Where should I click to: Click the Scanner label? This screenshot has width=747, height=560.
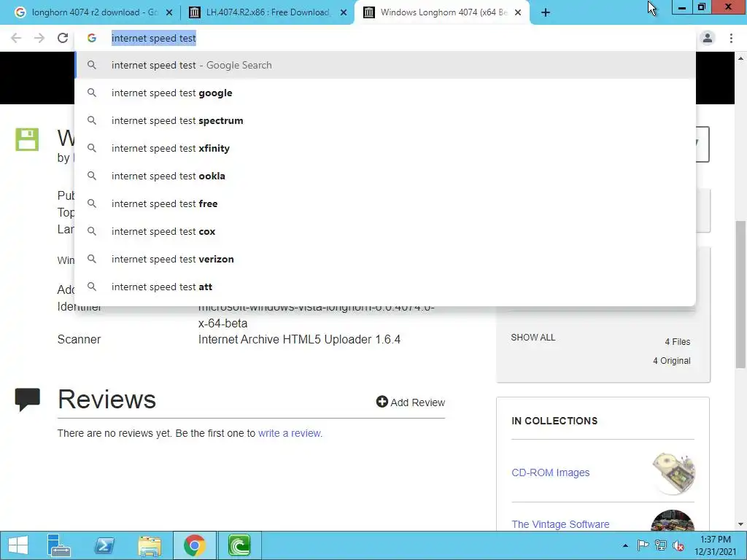(x=79, y=340)
